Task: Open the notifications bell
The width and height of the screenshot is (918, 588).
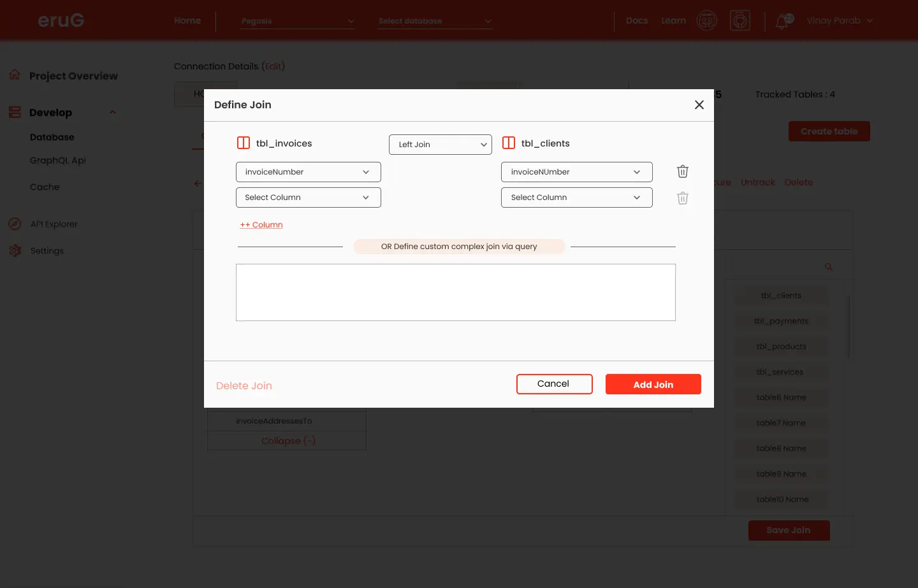Action: [783, 21]
